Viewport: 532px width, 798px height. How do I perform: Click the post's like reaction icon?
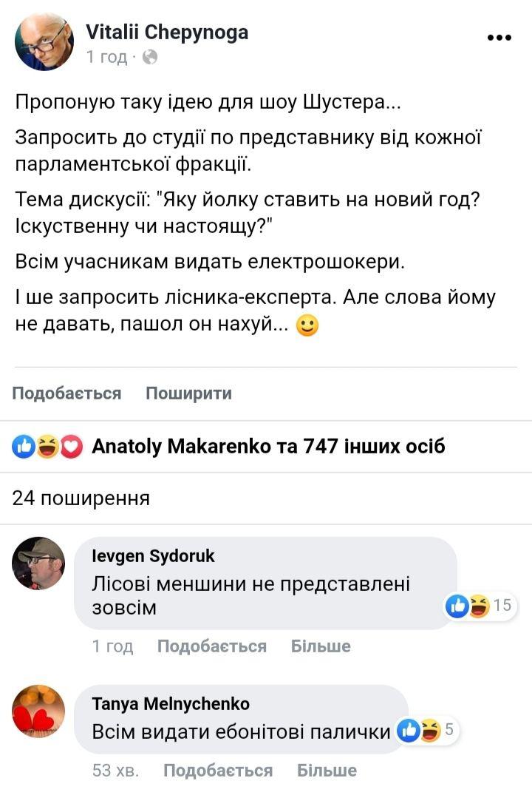point(24,447)
